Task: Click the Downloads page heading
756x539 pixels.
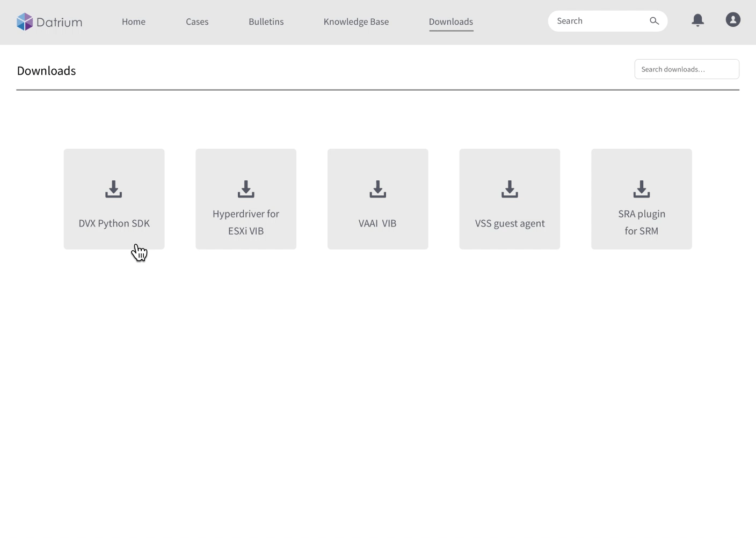Action: tap(47, 71)
